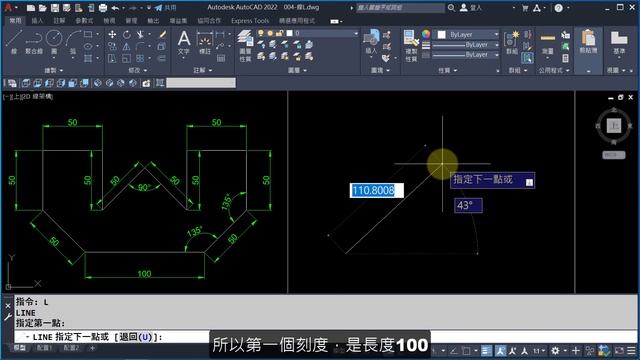Screen dimensions: 640x360
Task: Select the Rectangle draw tool
Action: [88, 34]
